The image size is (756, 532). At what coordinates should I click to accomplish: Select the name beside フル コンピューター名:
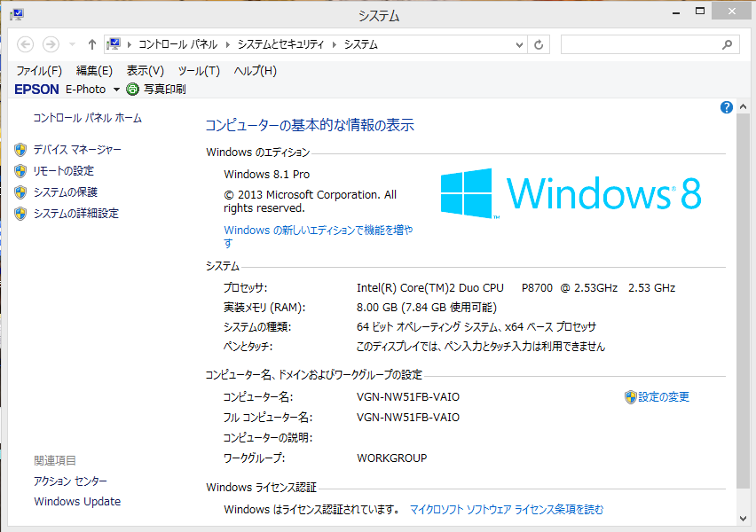click(408, 418)
